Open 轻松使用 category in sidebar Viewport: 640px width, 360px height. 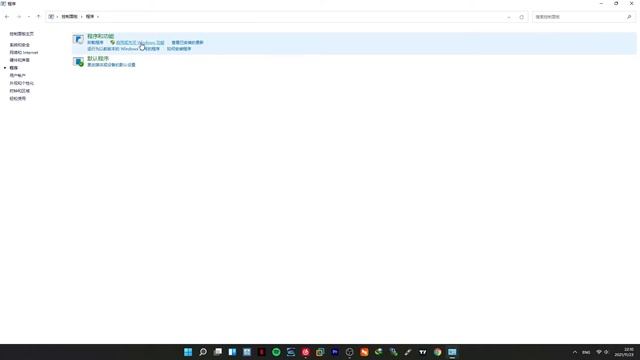[x=18, y=98]
